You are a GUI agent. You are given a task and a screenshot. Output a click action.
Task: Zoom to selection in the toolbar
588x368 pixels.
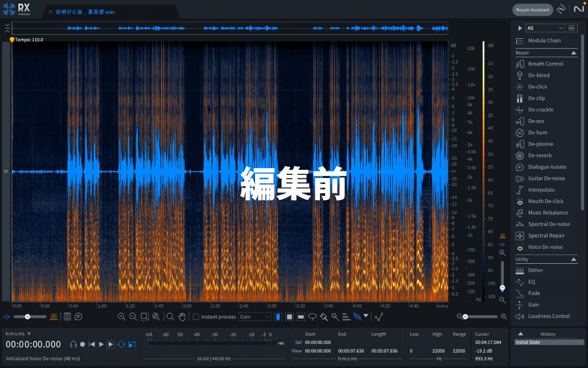click(145, 317)
